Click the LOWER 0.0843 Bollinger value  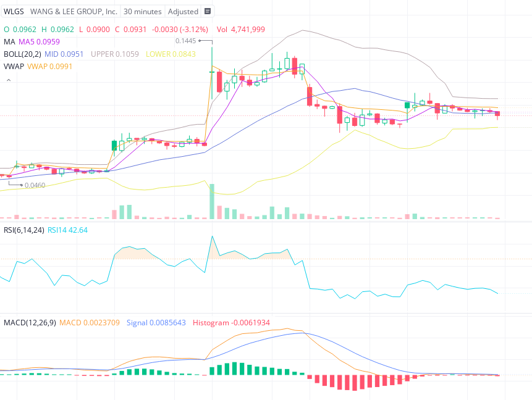[x=171, y=54]
